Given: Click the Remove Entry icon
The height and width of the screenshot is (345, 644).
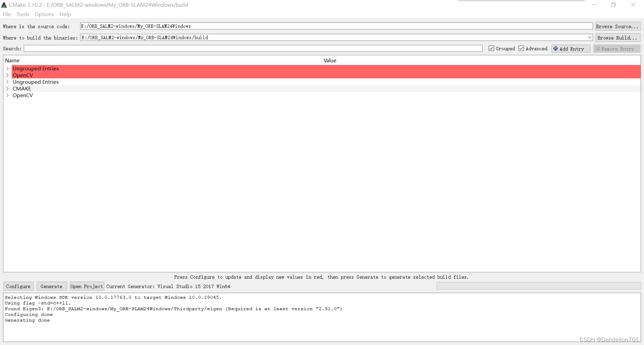Looking at the screenshot, I should [x=598, y=49].
